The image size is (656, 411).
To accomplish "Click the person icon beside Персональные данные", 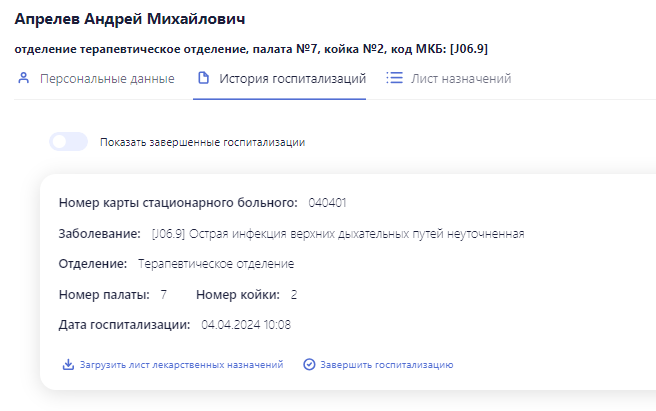I will click(x=24, y=78).
